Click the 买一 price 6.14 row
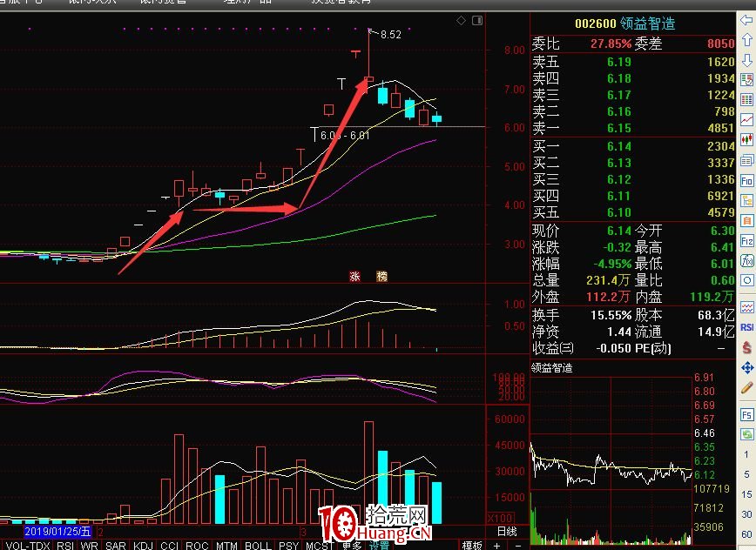Screen dimensions: 756x550 pos(633,146)
